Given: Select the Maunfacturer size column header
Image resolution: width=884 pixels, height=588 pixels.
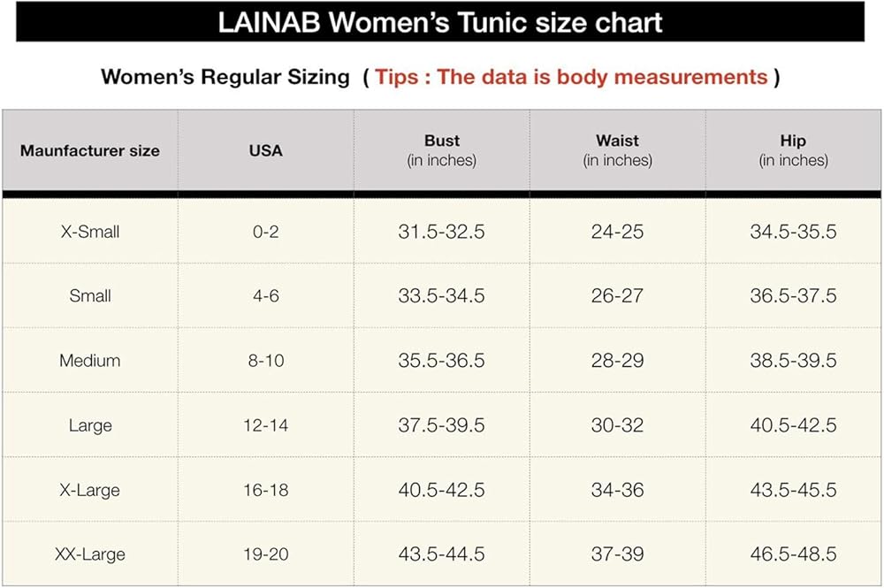Looking at the screenshot, I should coord(90,150).
